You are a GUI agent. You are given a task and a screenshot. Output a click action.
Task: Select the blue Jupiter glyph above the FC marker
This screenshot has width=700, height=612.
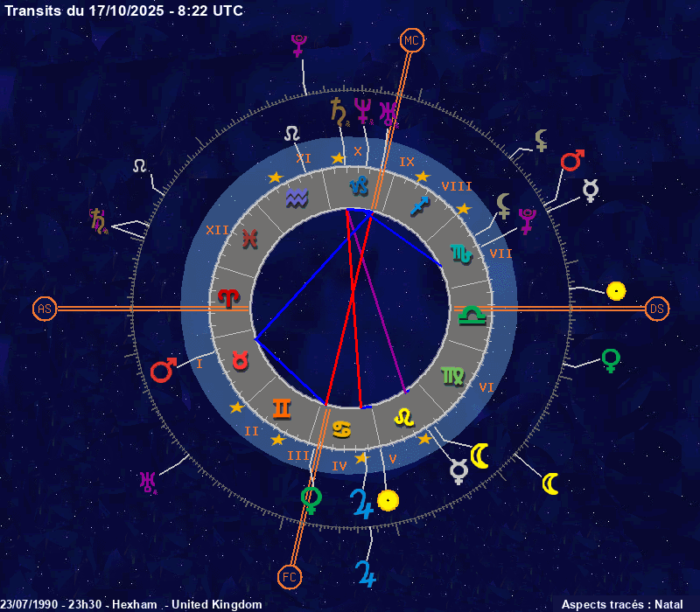coord(365,573)
